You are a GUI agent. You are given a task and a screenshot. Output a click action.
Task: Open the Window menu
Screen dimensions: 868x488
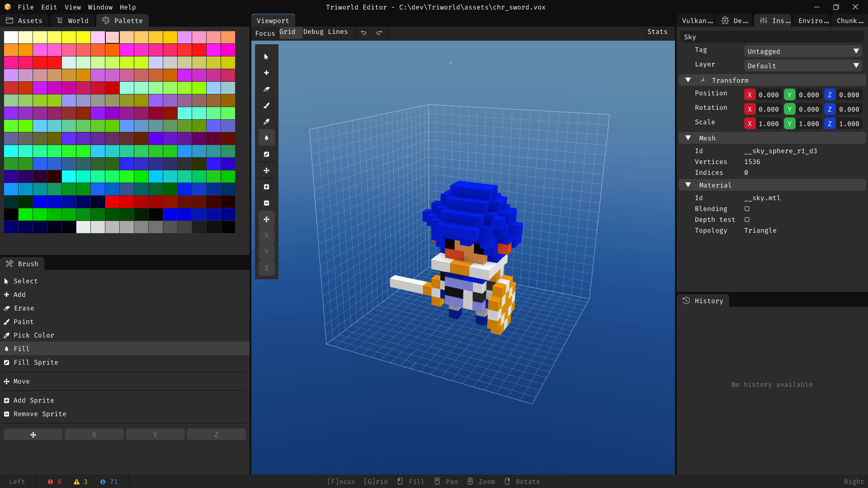100,7
